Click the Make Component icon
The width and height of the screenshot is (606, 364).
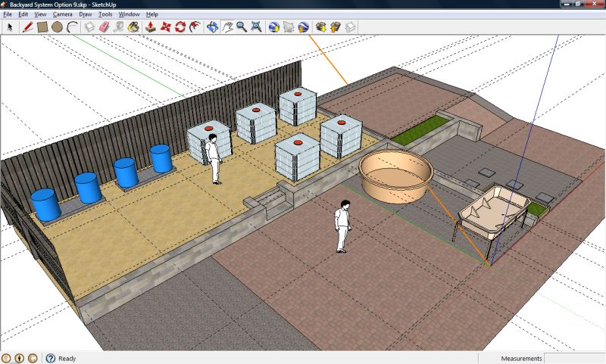point(89,27)
